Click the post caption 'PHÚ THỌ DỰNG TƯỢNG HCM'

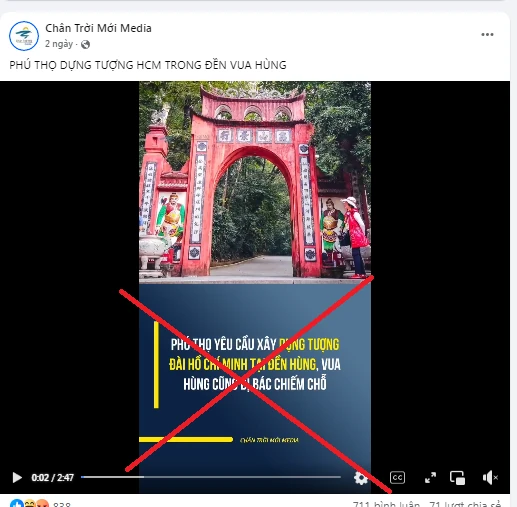tap(148, 65)
